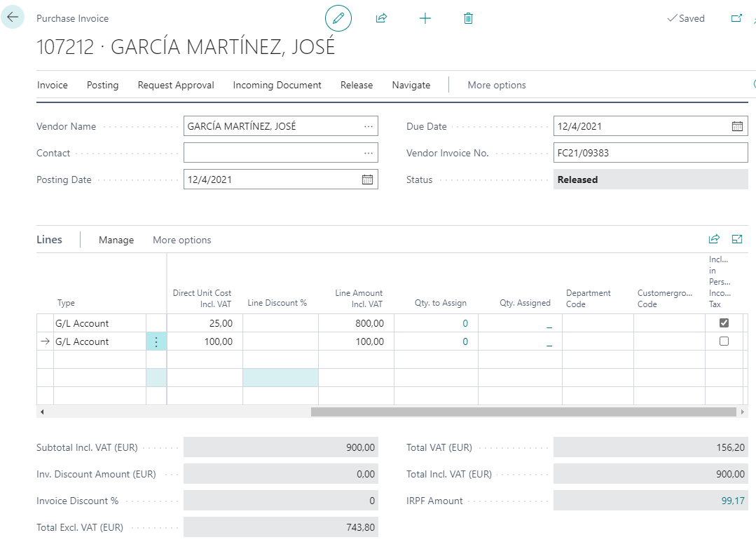
Task: Click Direct Unit Cost Incl. VAT header
Action: pyautogui.click(x=202, y=299)
